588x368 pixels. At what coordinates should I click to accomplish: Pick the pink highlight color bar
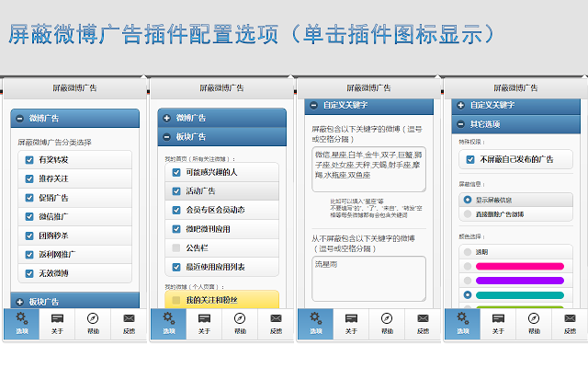tap(520, 266)
